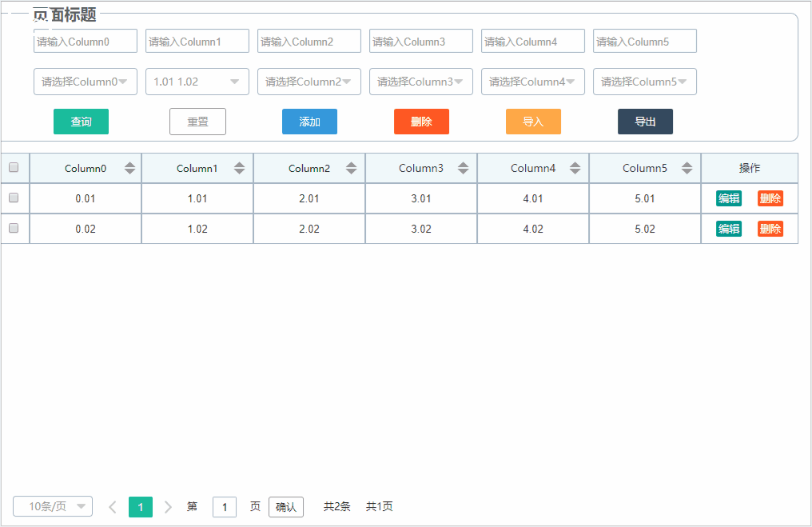
Task: Check the row with value 0.02
Action: point(14,228)
